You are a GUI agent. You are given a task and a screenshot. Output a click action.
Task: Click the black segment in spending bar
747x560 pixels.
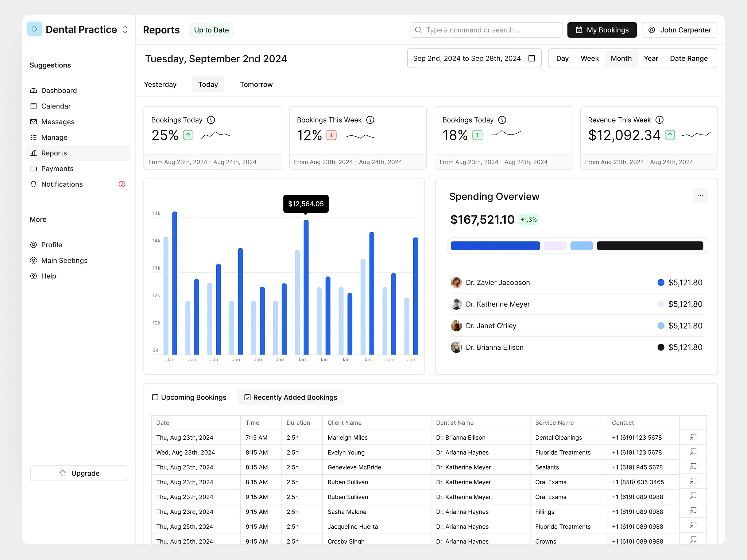click(x=650, y=246)
